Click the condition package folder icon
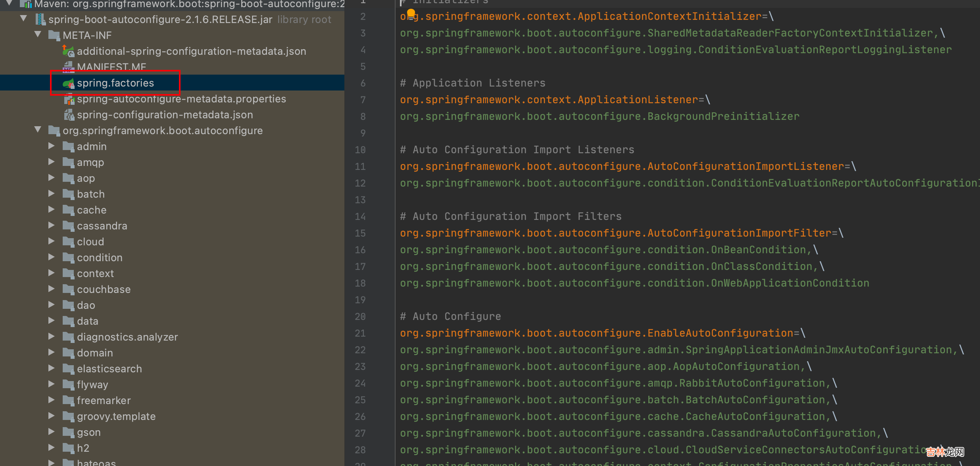 (68, 258)
